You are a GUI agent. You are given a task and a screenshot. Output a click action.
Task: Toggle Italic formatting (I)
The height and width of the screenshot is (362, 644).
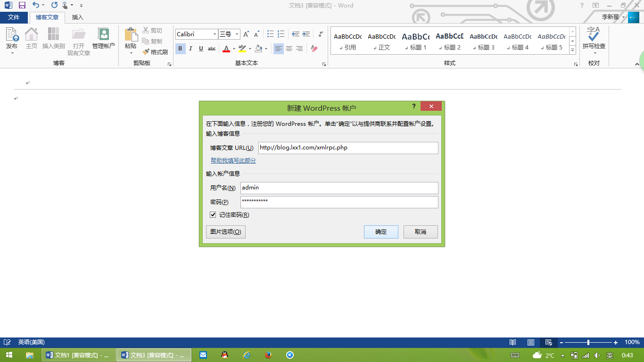click(x=190, y=49)
